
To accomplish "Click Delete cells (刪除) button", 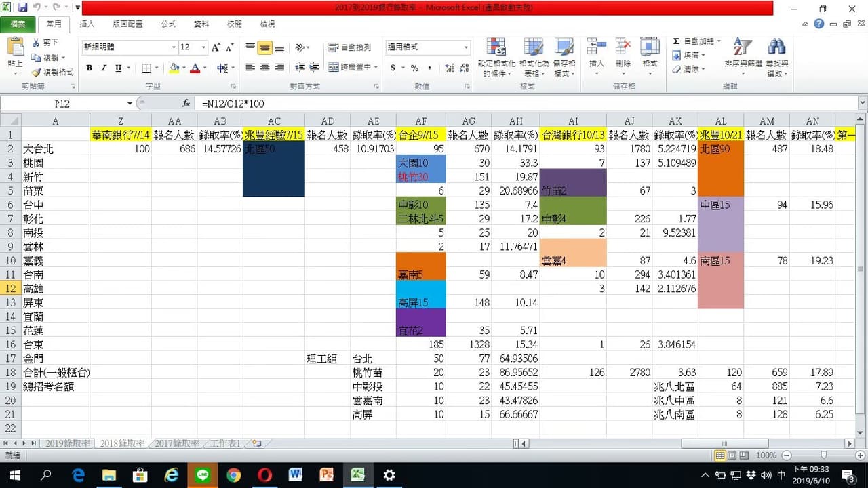I will 623,58.
